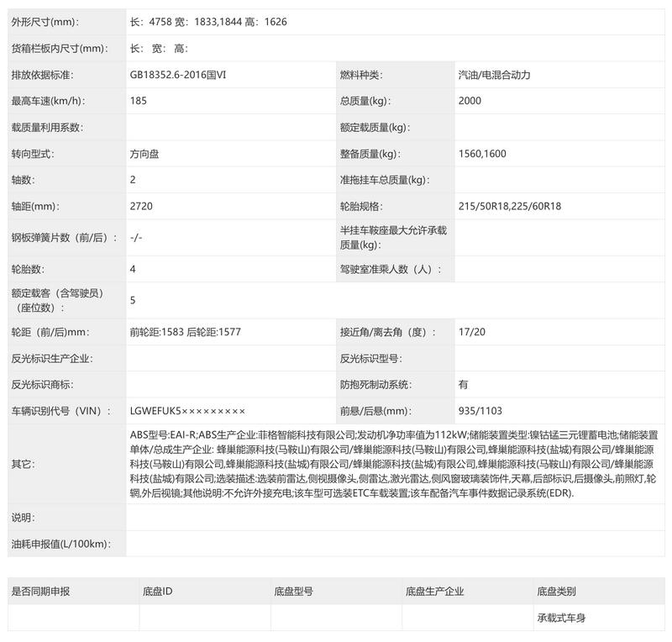Screen dimensions: 672x642
Task: Click the 总质量(kg) value 2000
Action: point(470,101)
